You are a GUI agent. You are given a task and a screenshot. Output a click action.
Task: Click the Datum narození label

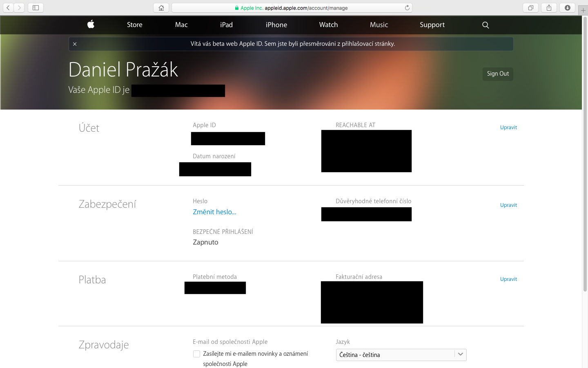pyautogui.click(x=214, y=156)
